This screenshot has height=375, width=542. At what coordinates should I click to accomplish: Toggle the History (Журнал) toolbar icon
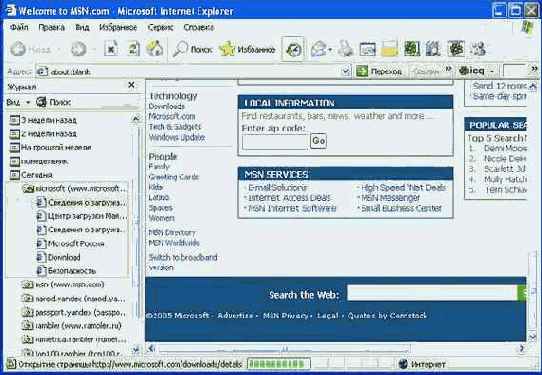293,50
